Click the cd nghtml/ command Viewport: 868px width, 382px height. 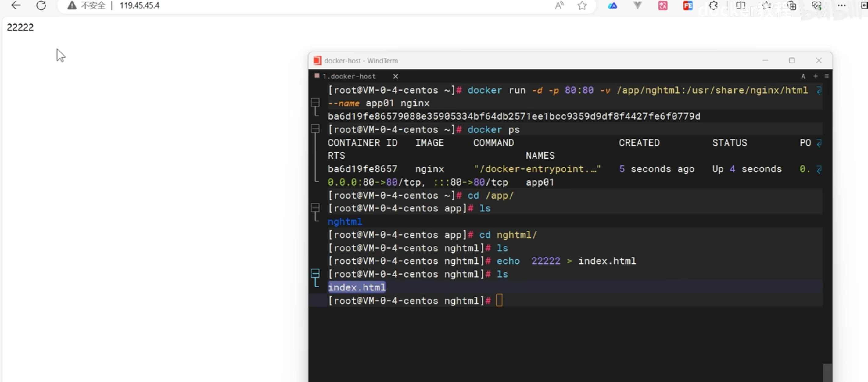508,235
